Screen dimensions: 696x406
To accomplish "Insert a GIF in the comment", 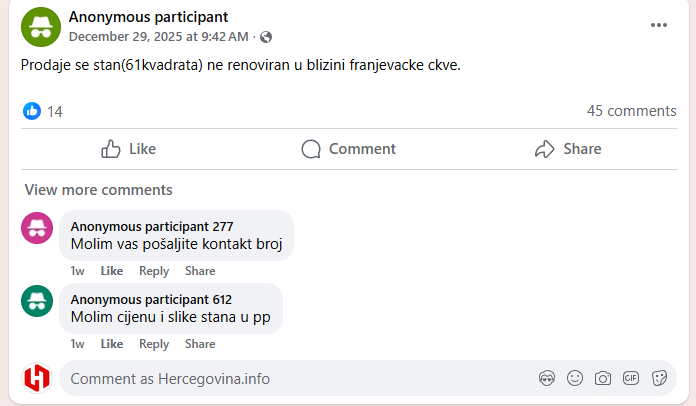I will 631,378.
